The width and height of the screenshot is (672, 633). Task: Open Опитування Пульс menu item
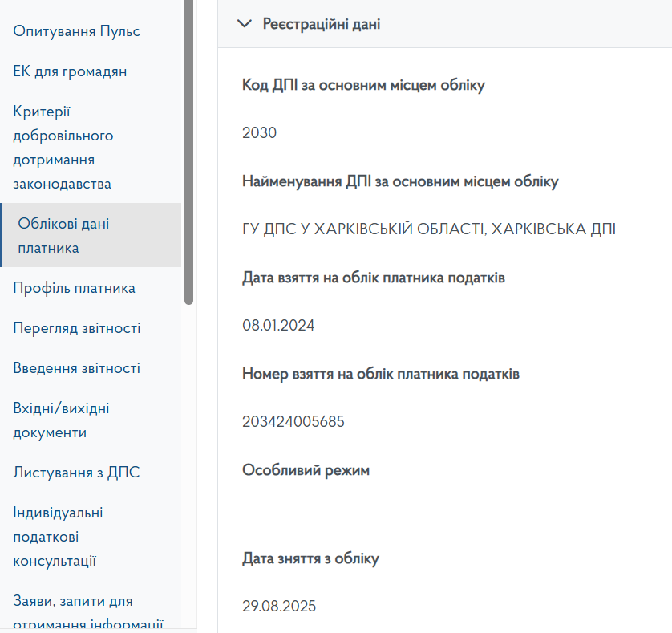76,31
